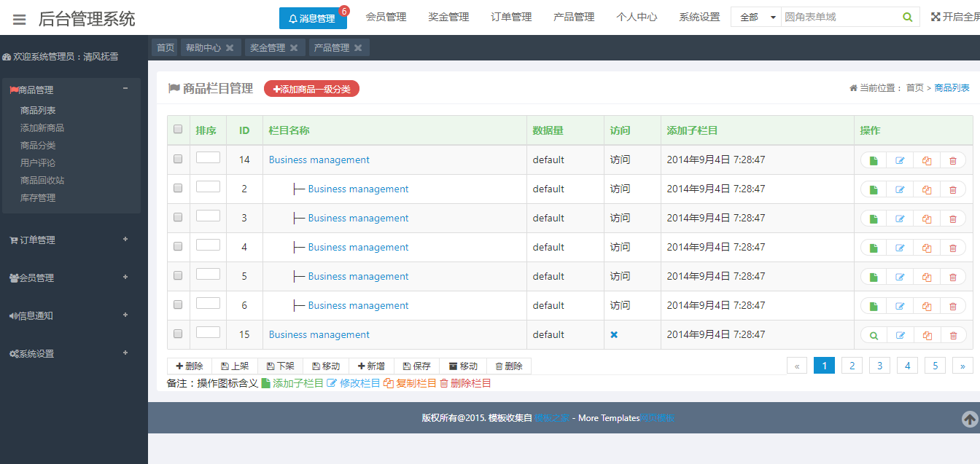Open breadcrumb 首页 link
Screen dimensions: 980x464
914,88
